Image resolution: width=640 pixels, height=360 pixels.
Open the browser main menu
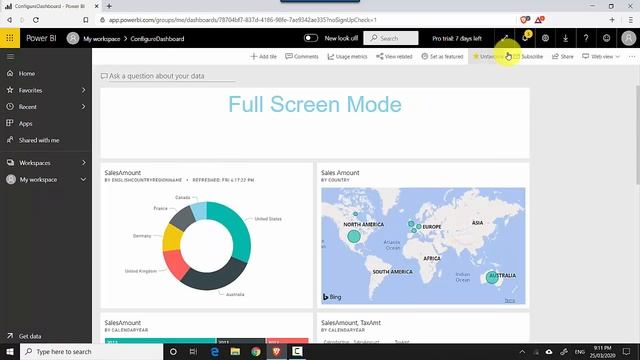pos(631,20)
